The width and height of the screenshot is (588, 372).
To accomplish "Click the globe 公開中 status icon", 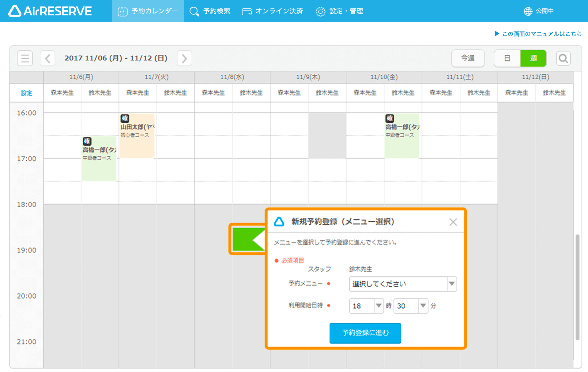I will pos(528,11).
